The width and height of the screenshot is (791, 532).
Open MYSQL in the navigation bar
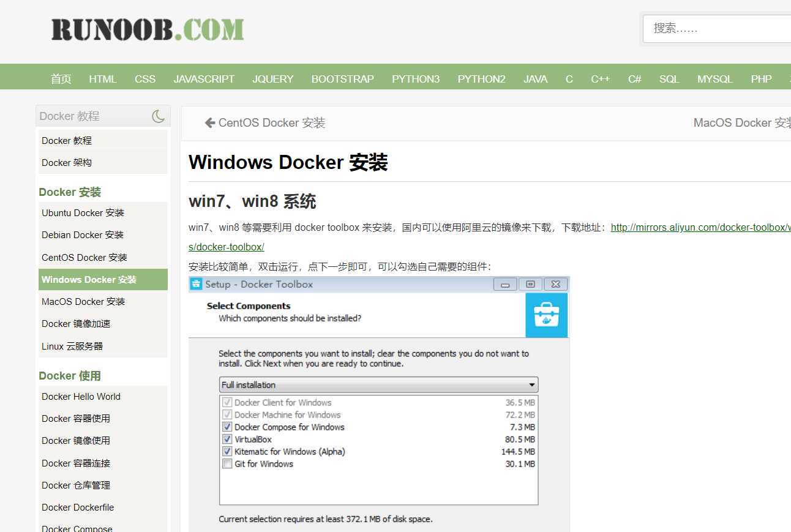point(714,79)
